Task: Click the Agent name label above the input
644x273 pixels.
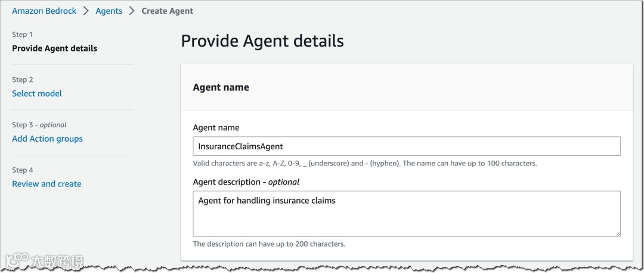Action: pyautogui.click(x=216, y=127)
